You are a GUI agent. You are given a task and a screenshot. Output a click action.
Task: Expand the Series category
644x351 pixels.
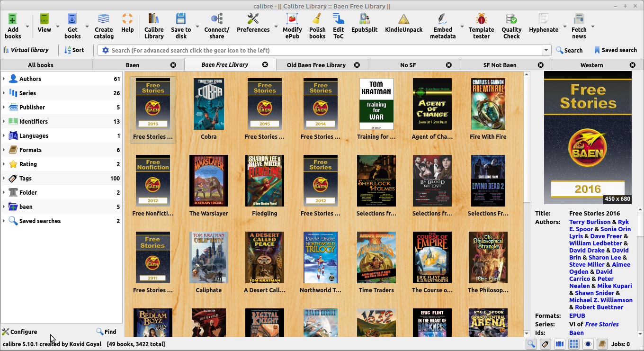pos(4,93)
